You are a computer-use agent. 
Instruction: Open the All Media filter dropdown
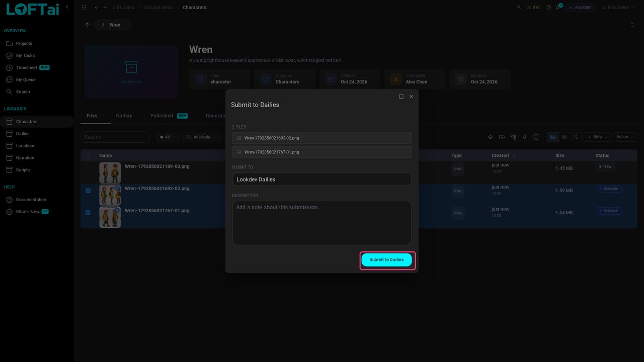point(201,137)
